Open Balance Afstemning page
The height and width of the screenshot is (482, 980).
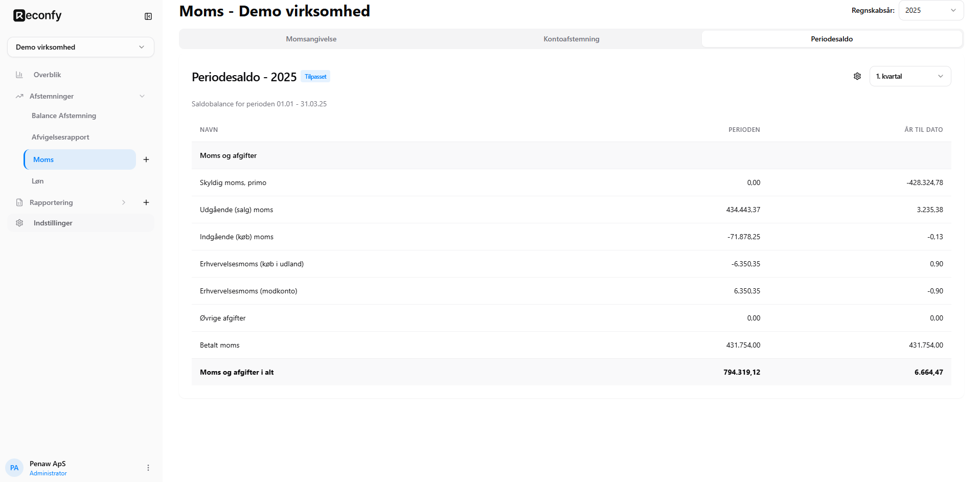pos(64,116)
